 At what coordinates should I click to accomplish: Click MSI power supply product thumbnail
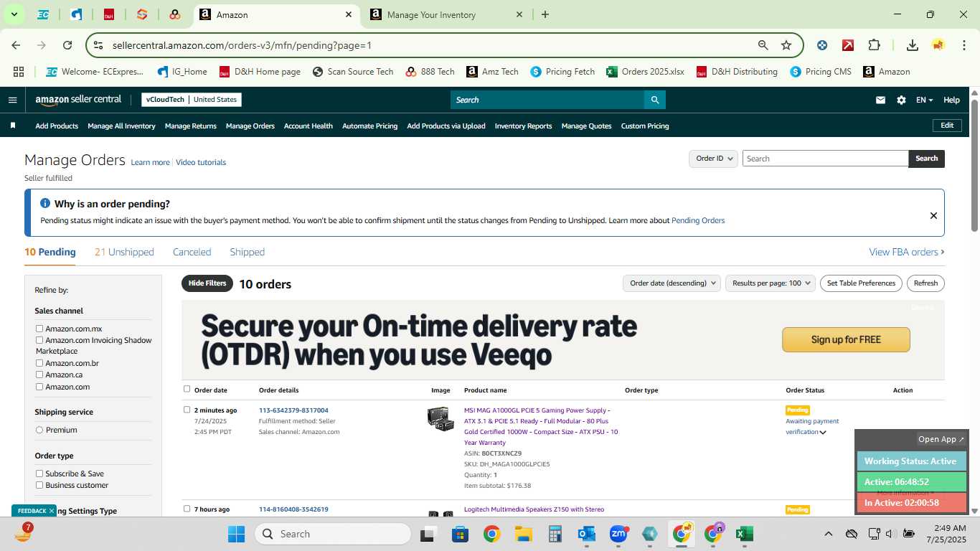(440, 419)
